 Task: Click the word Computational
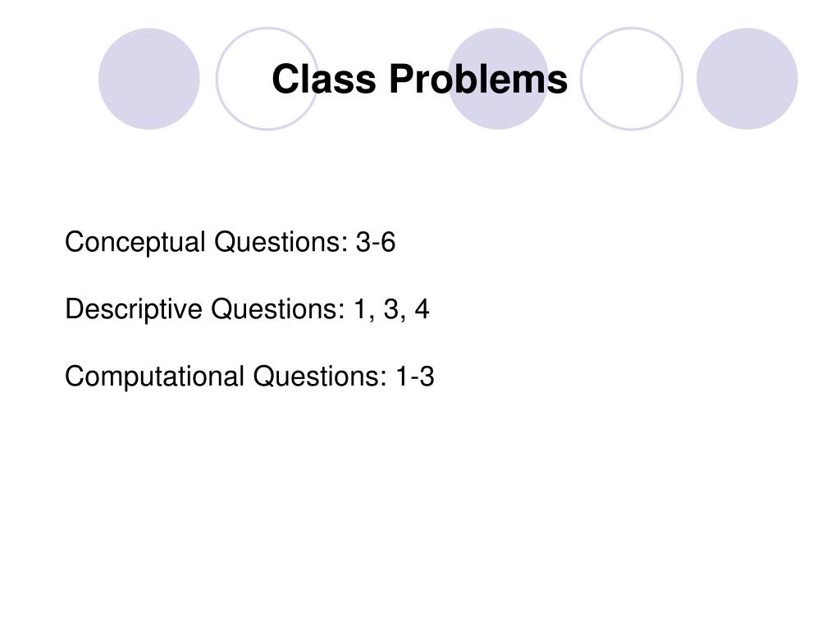(155, 376)
